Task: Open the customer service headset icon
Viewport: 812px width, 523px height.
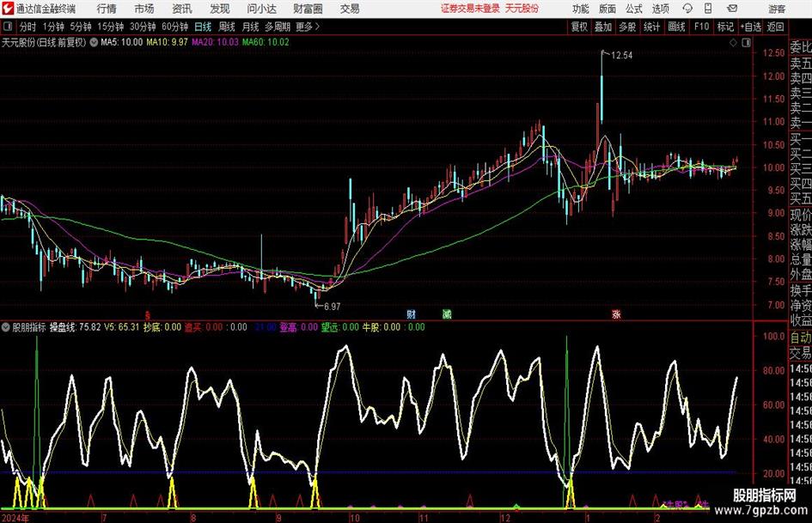Action: point(687,9)
